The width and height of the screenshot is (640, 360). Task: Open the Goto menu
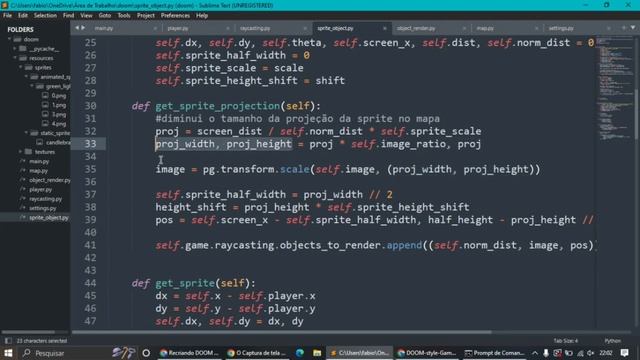105,16
